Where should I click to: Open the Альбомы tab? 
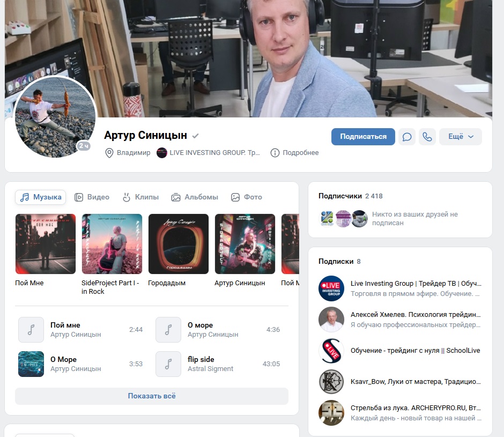click(195, 197)
